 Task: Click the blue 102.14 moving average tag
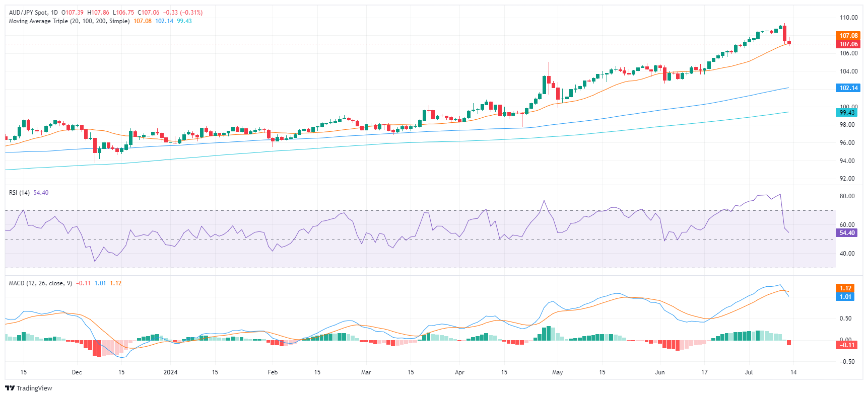848,88
